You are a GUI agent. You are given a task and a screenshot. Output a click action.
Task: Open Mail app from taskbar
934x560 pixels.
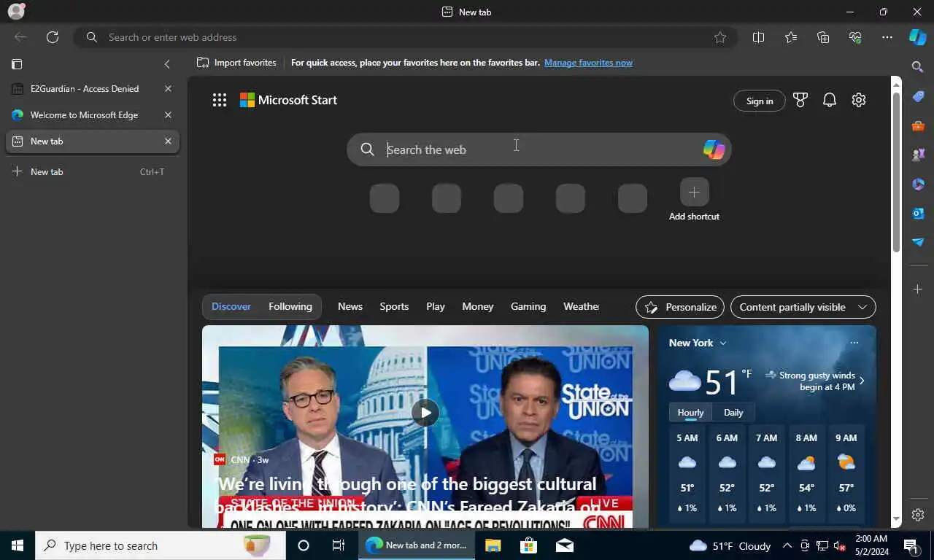[564, 545]
